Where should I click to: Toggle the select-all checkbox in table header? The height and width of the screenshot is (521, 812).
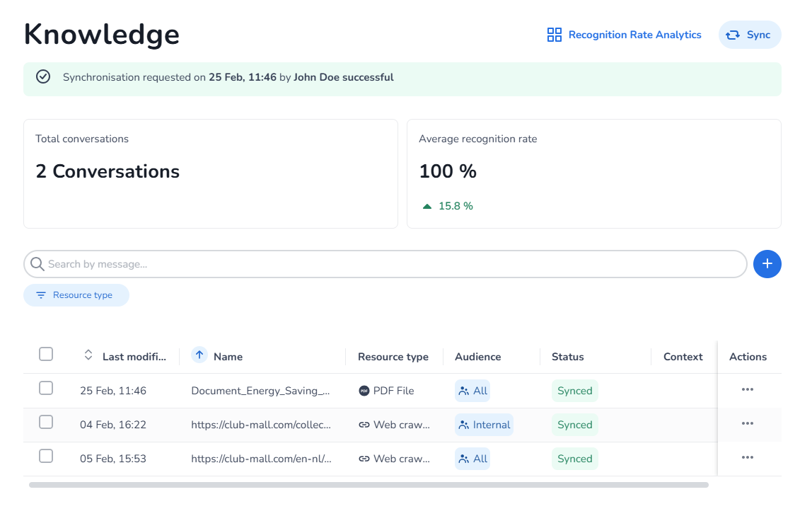(46, 354)
